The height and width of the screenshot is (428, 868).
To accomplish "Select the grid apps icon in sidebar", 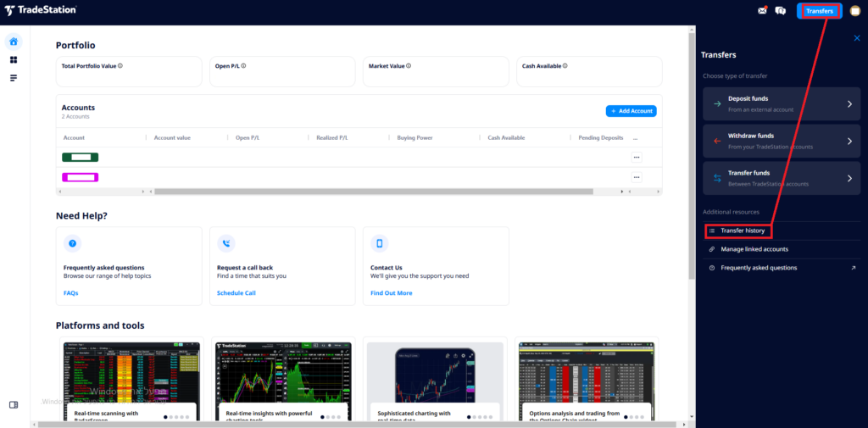I will click(14, 60).
